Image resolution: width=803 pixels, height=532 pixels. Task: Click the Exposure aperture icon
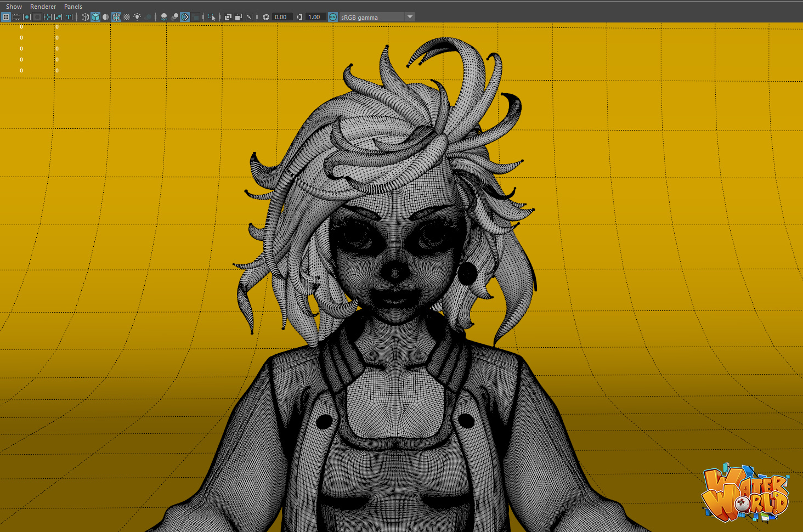(266, 17)
